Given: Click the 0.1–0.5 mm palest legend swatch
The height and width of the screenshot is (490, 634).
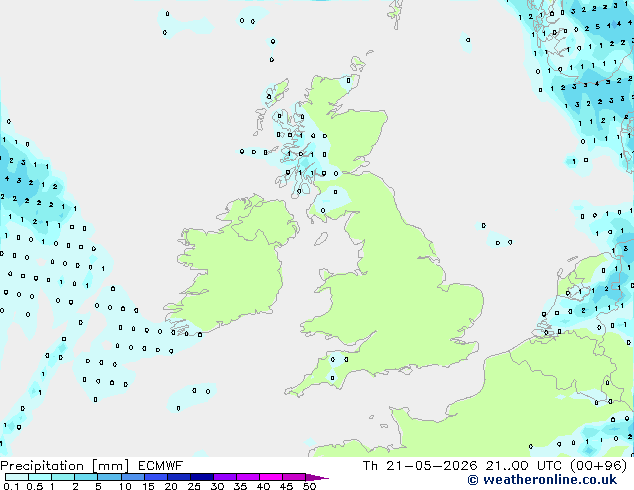Looking at the screenshot, I should (17, 477).
